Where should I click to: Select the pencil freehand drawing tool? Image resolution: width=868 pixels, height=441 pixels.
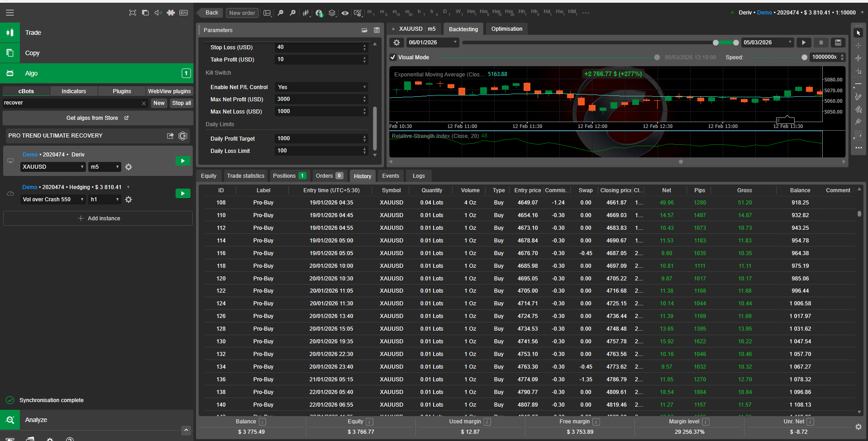click(858, 97)
